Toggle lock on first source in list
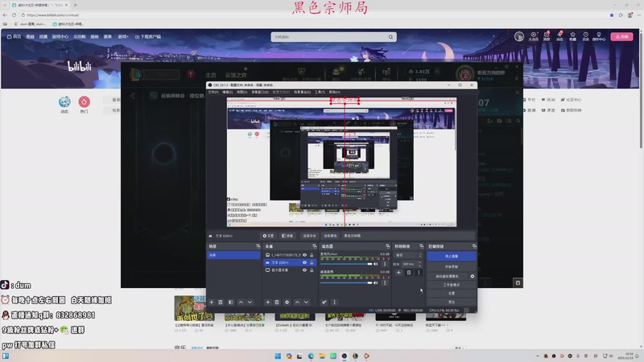644x362 pixels. pos(312,255)
